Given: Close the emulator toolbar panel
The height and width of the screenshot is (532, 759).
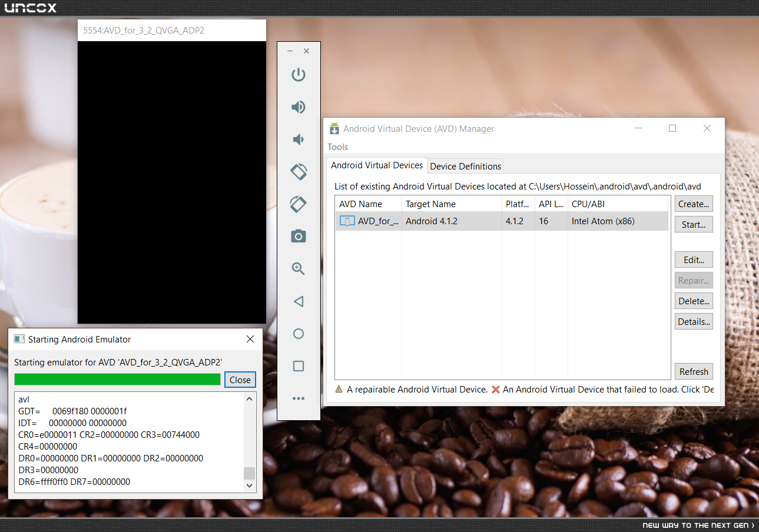Looking at the screenshot, I should 306,51.
